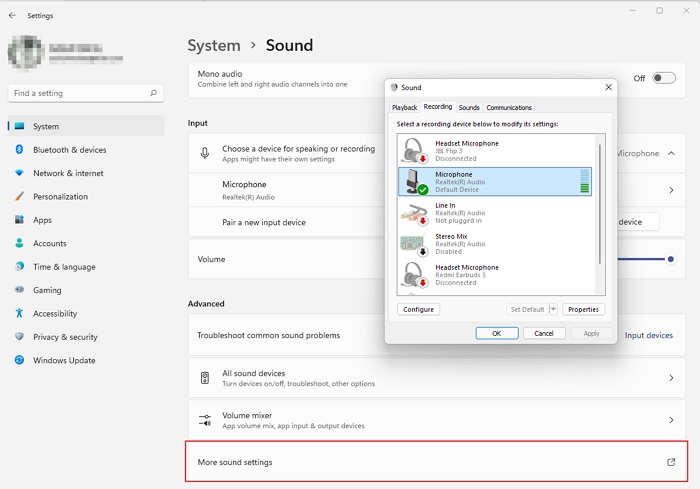The image size is (700, 489).
Task: Open the Volume mixer chevron
Action: tap(671, 420)
